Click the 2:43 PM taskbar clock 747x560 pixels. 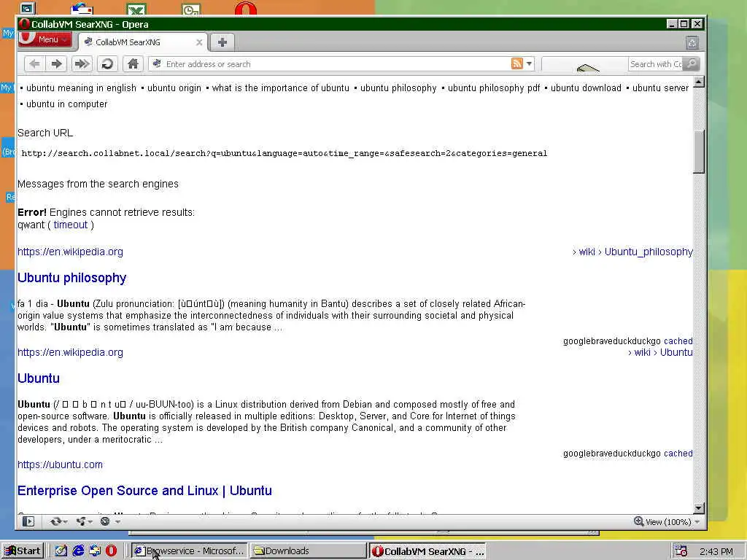point(716,551)
